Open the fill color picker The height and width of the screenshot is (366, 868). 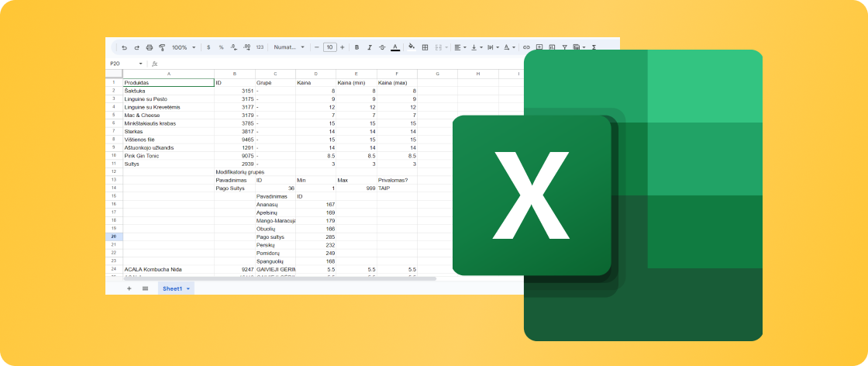[412, 47]
